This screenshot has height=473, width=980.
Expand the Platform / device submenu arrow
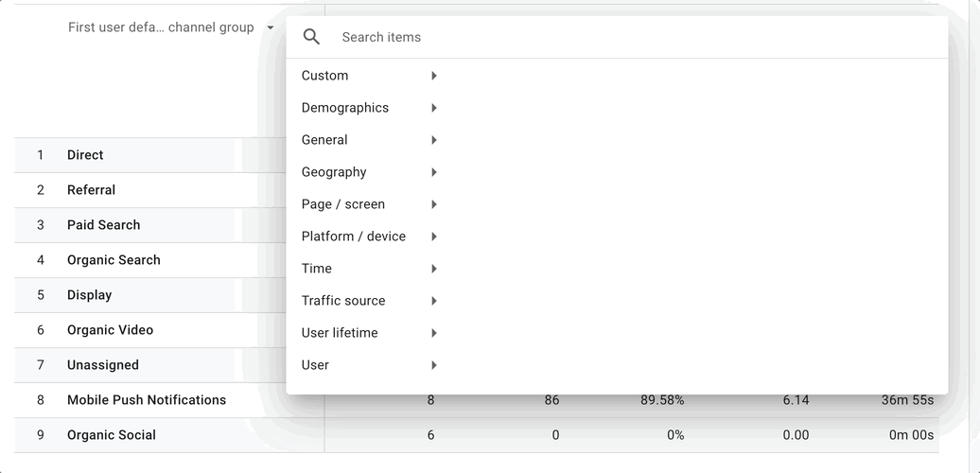[x=434, y=236]
